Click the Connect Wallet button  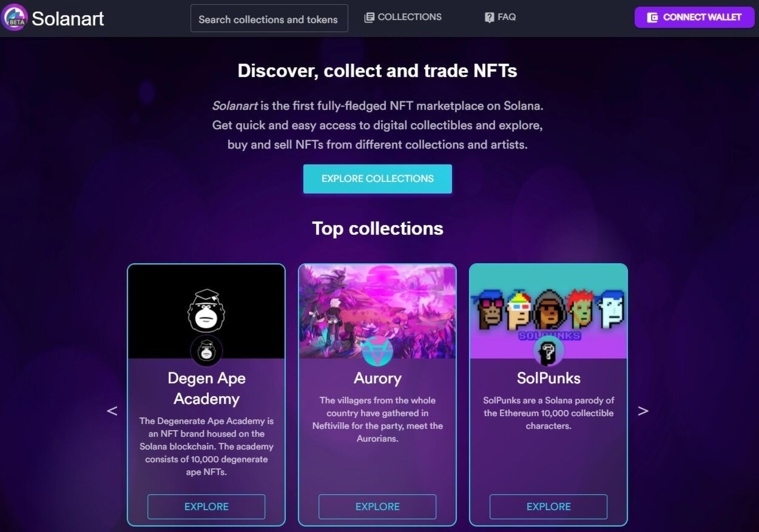[694, 17]
